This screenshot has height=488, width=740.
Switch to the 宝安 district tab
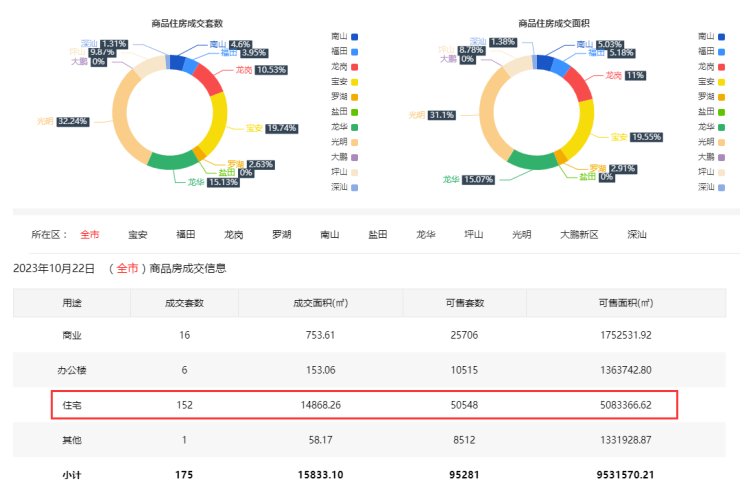point(137,234)
